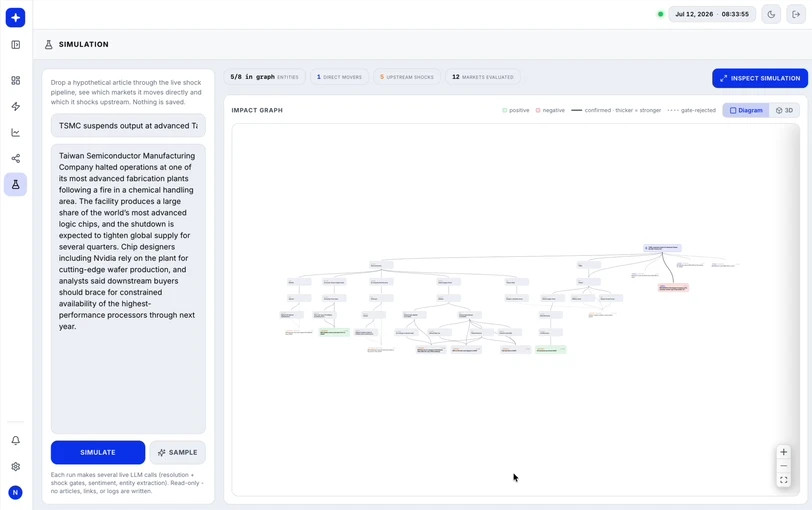This screenshot has width=812, height=510.
Task: Click the 'positive' legend entry
Action: pos(516,110)
